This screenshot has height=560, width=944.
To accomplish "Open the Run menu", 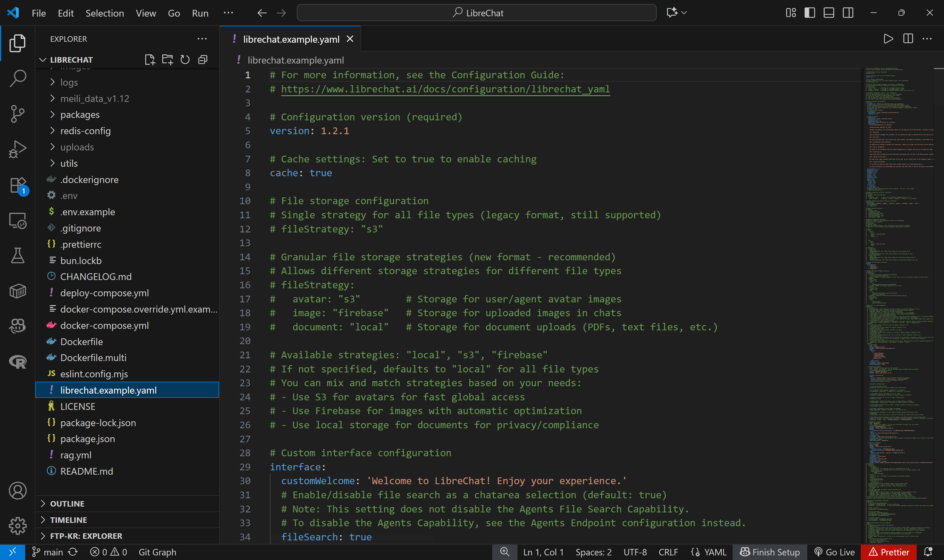I will point(200,13).
